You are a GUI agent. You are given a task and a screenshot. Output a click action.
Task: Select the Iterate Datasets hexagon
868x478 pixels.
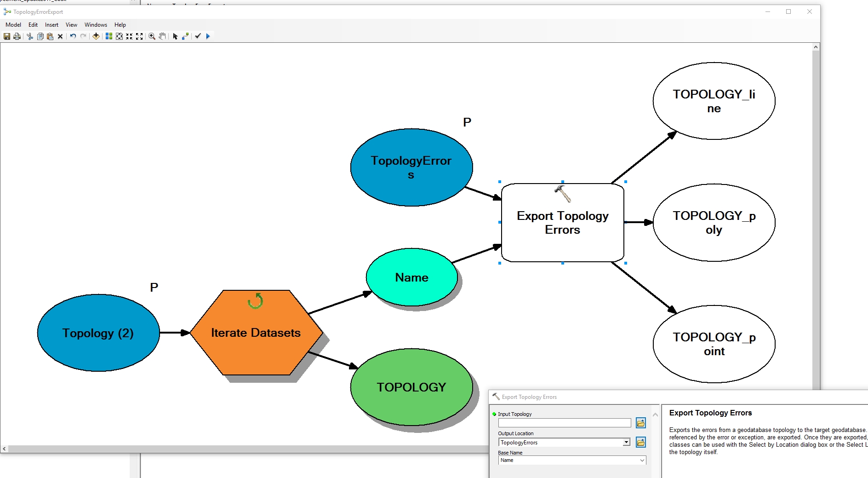click(x=256, y=333)
